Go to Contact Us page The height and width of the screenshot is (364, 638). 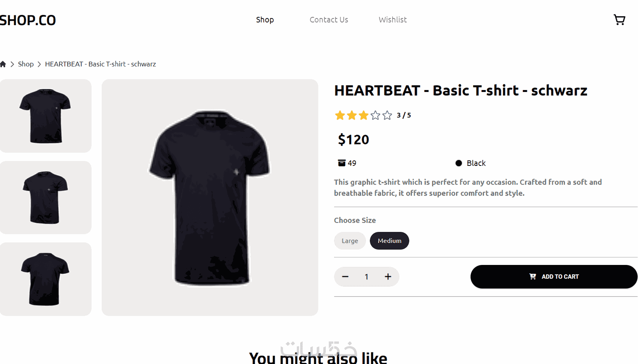329,20
